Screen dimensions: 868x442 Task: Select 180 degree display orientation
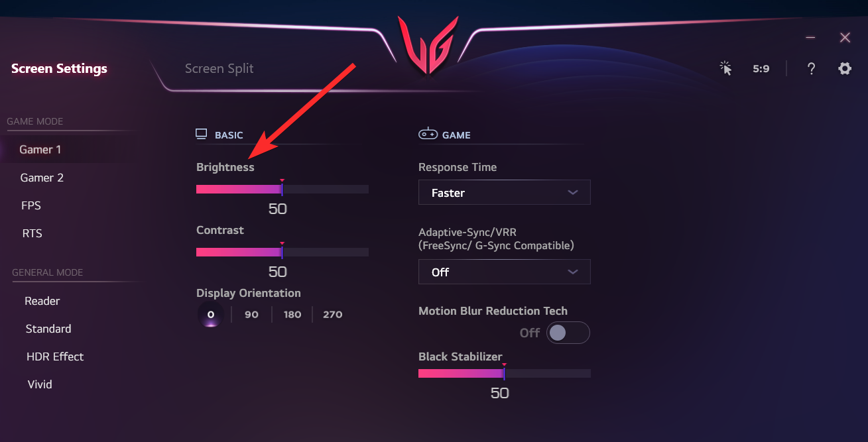[292, 314]
